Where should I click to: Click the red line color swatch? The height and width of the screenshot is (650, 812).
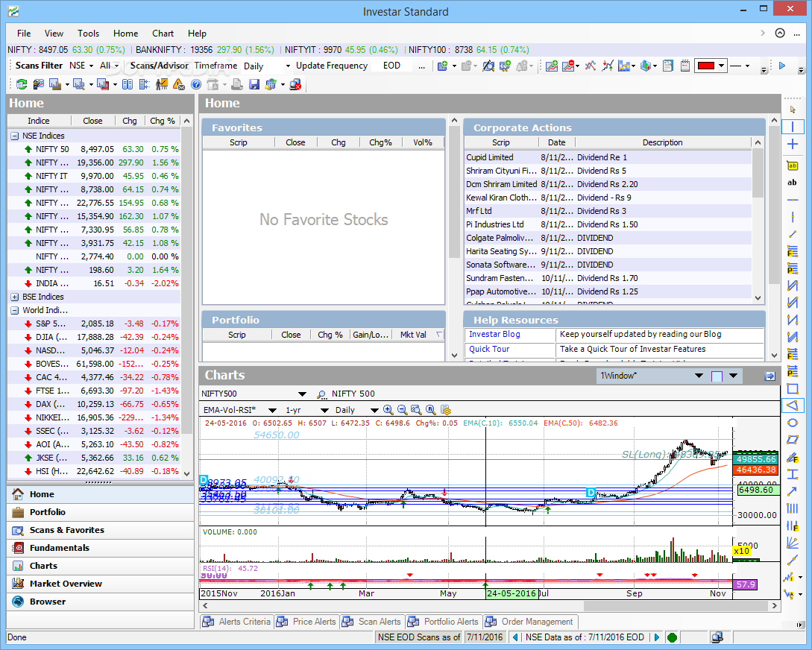point(706,66)
